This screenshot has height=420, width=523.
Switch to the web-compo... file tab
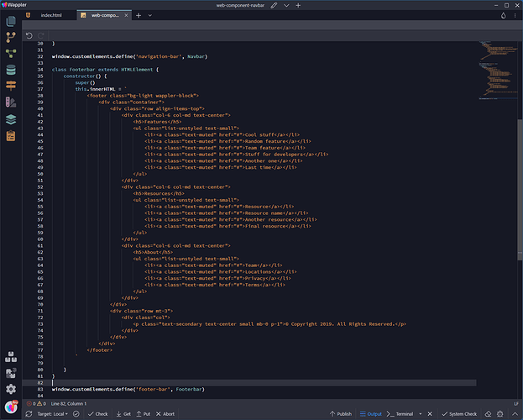point(104,15)
